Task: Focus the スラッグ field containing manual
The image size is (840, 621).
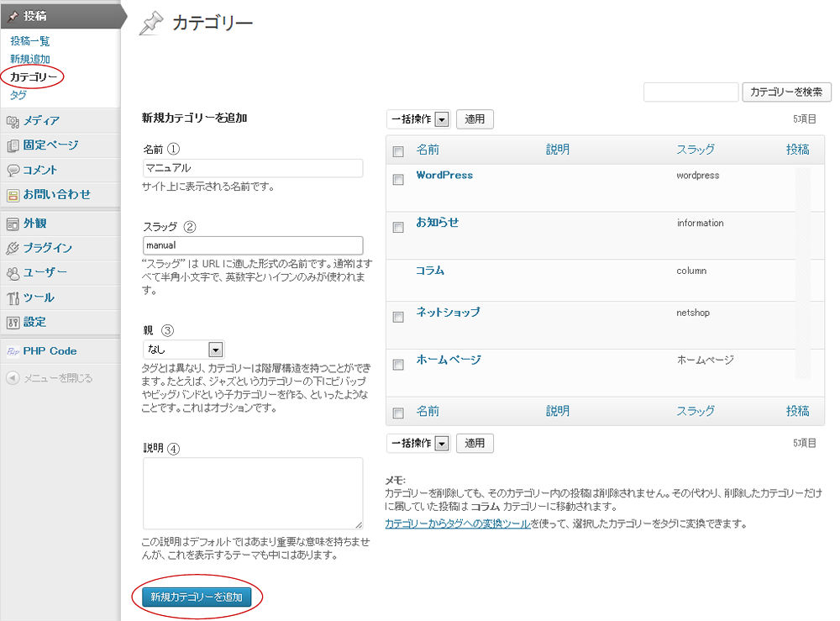Action: [253, 245]
